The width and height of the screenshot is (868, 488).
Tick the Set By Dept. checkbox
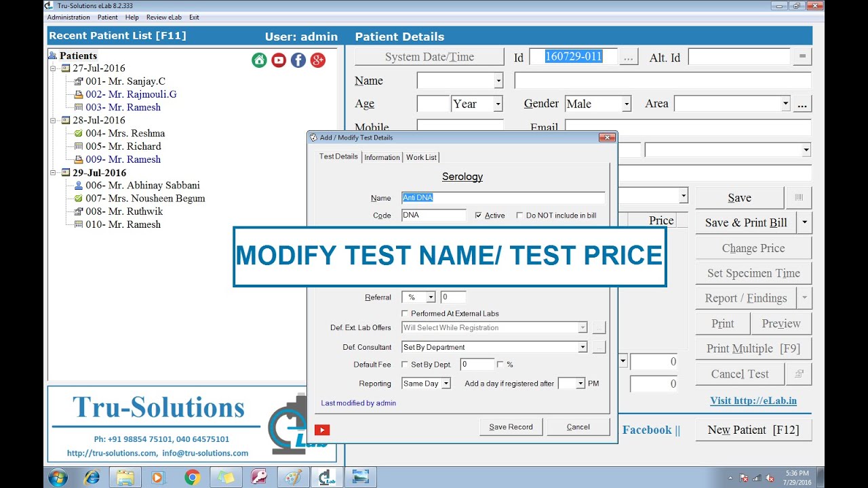tap(405, 365)
